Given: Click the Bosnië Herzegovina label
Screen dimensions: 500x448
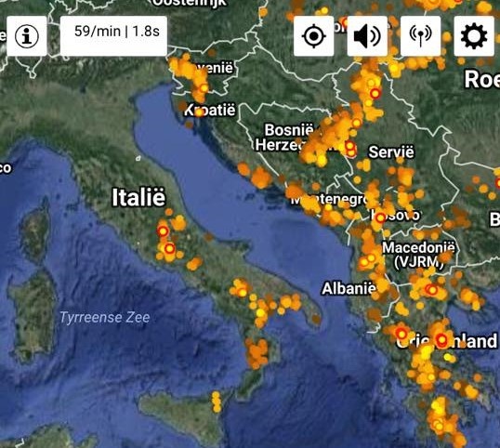Looking at the screenshot, I should click(285, 138).
